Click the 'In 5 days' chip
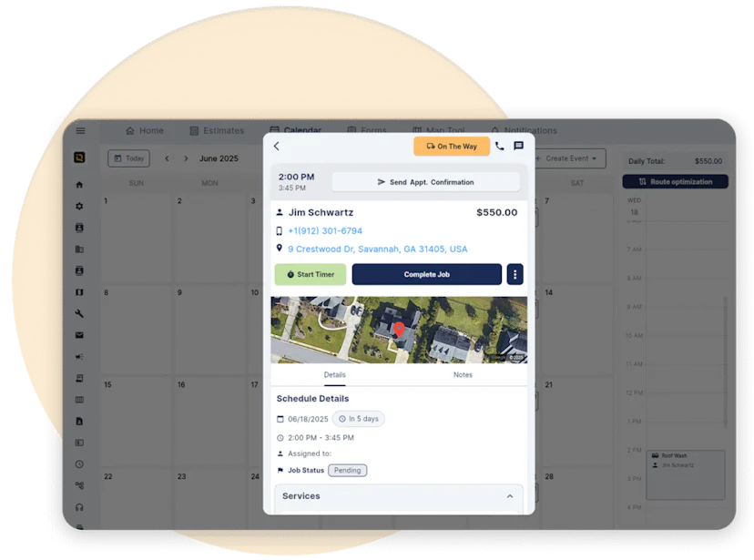 [358, 419]
